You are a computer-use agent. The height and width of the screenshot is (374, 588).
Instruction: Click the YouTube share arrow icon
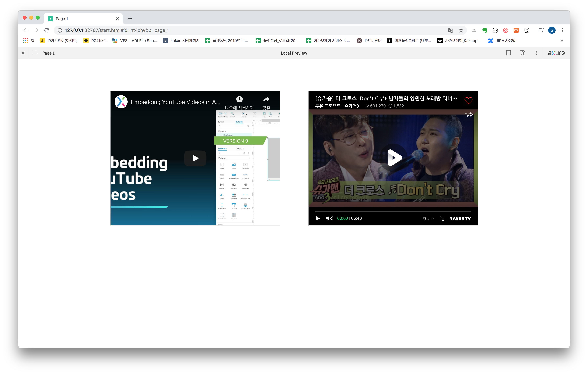coord(266,99)
